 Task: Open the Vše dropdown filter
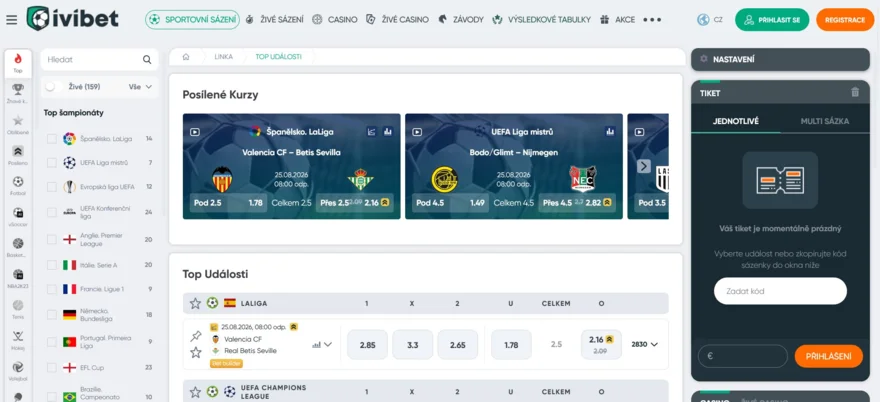pos(140,87)
